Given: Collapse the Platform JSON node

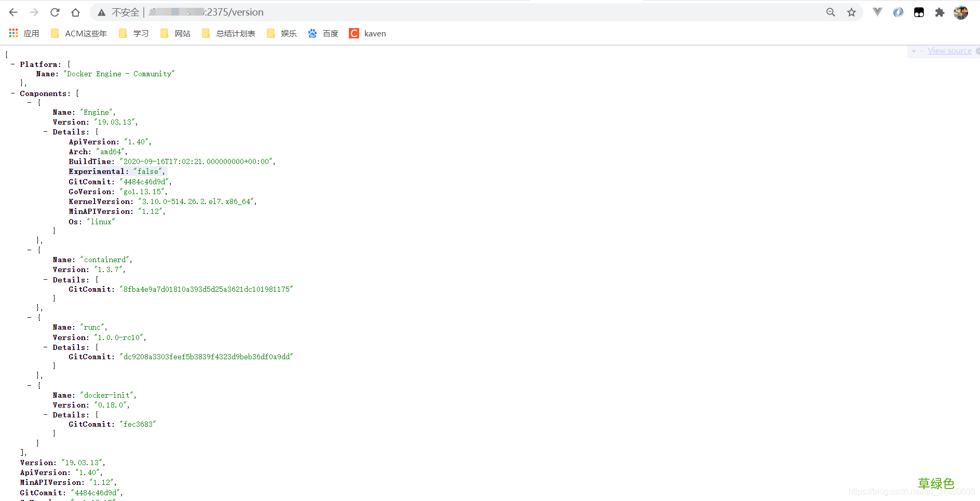Looking at the screenshot, I should [x=12, y=64].
